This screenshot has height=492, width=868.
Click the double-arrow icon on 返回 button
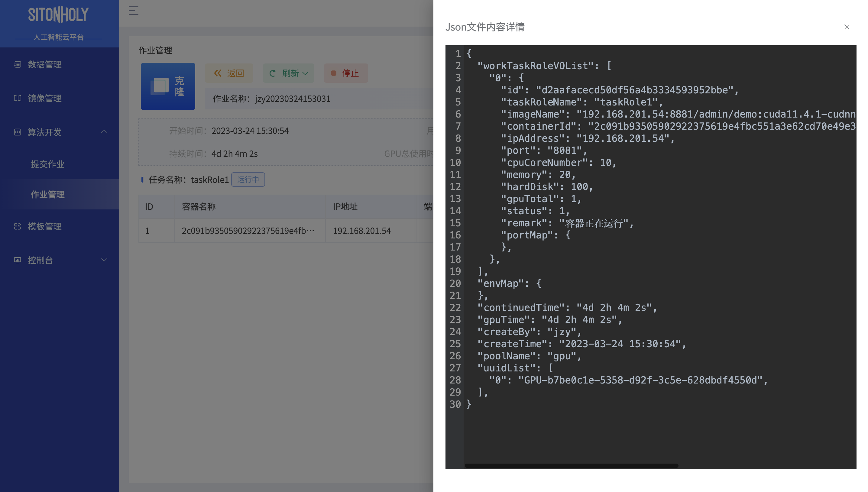point(218,73)
